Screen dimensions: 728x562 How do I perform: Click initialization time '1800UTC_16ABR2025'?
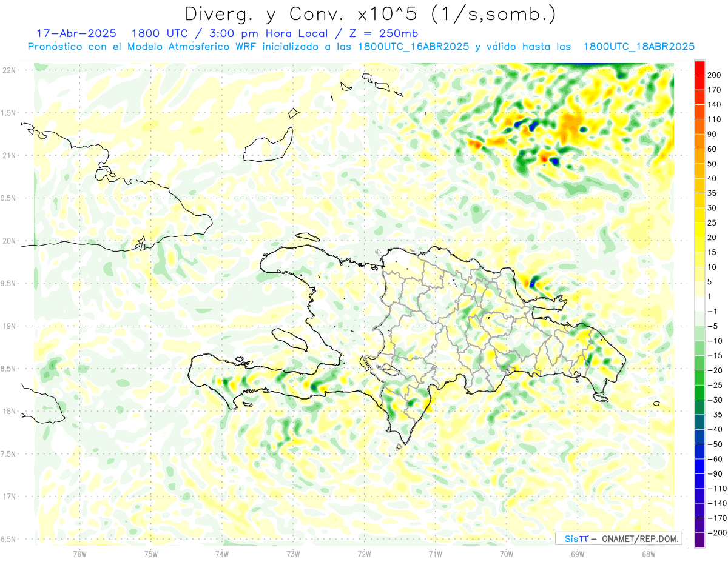point(413,47)
